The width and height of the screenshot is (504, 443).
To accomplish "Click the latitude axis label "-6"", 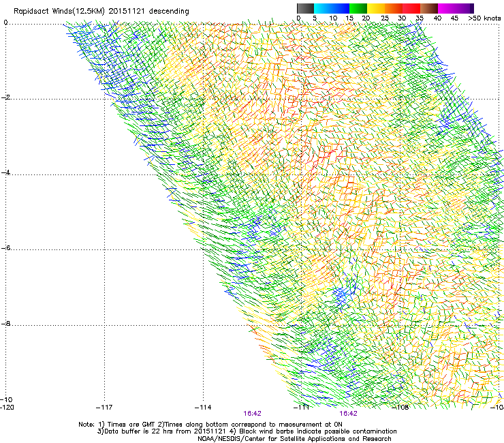I will (x=5, y=248).
